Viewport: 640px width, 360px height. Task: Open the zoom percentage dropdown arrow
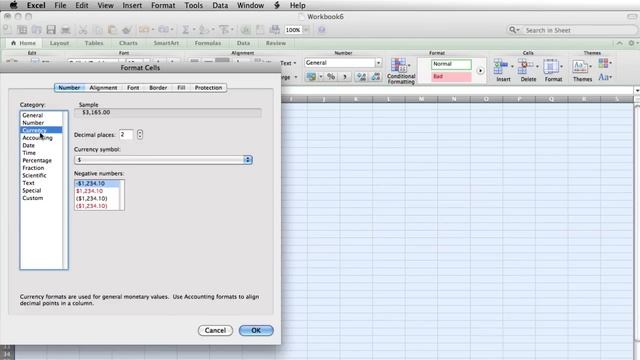pos(306,30)
